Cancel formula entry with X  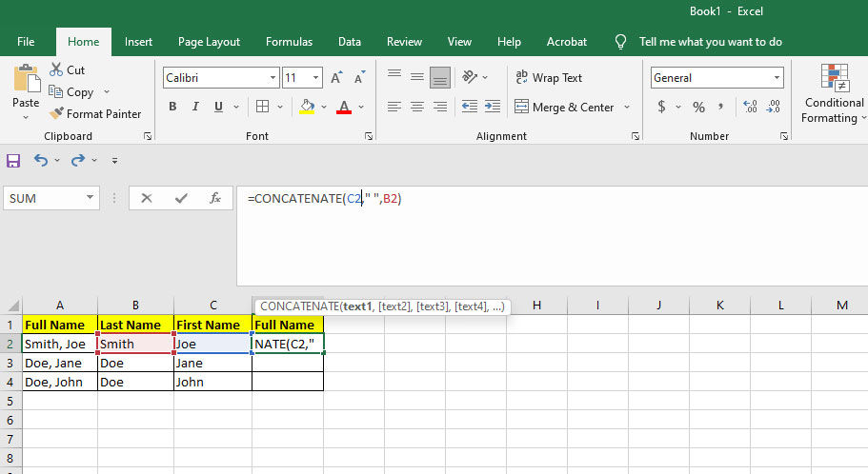click(x=147, y=198)
